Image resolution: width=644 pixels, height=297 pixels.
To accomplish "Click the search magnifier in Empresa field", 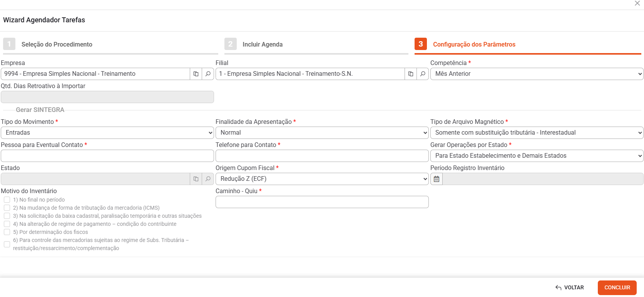I will point(208,74).
